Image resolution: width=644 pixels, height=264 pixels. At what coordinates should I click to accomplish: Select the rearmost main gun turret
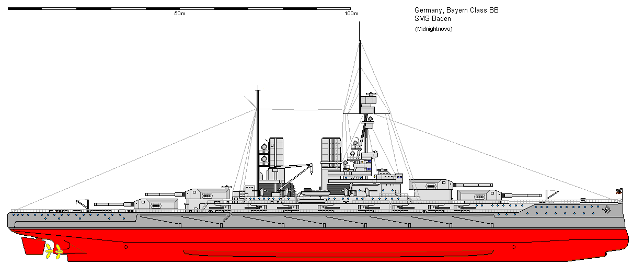click(156, 203)
